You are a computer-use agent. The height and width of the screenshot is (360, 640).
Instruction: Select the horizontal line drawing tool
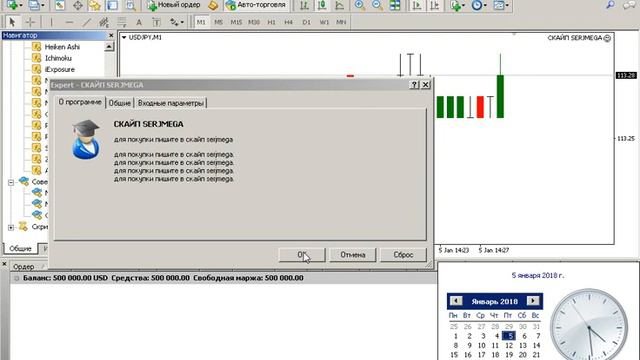tap(69, 22)
